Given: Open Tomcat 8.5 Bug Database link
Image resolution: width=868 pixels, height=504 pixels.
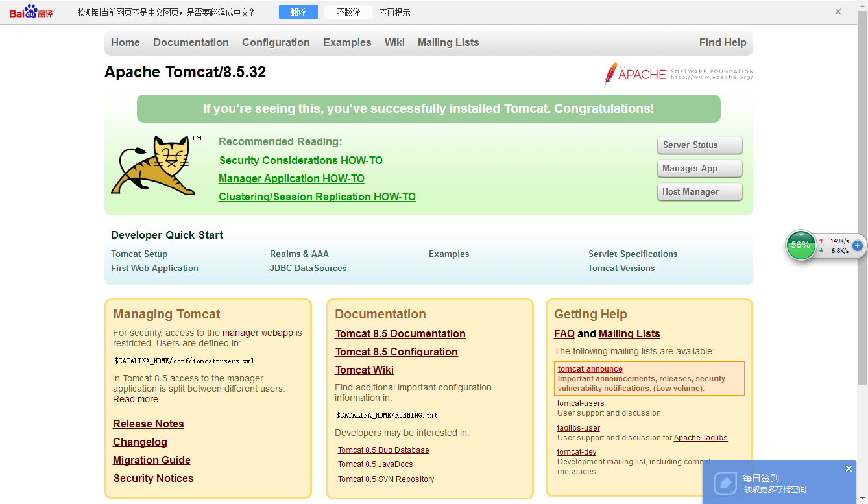Looking at the screenshot, I should (383, 450).
